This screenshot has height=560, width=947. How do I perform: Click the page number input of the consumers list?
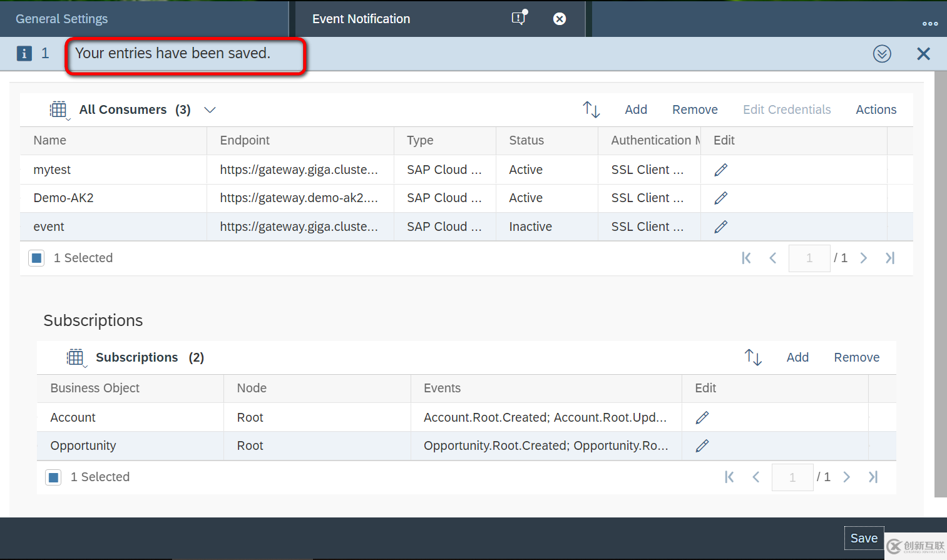pos(809,258)
